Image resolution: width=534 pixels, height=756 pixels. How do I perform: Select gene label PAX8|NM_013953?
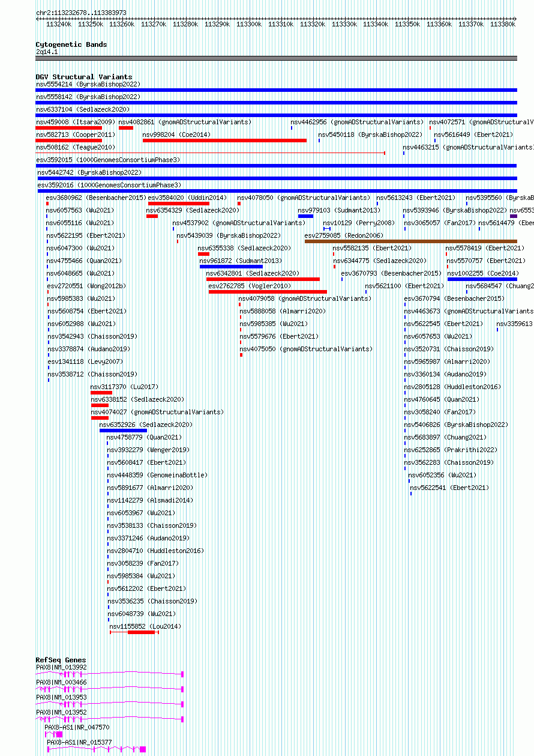(61, 697)
